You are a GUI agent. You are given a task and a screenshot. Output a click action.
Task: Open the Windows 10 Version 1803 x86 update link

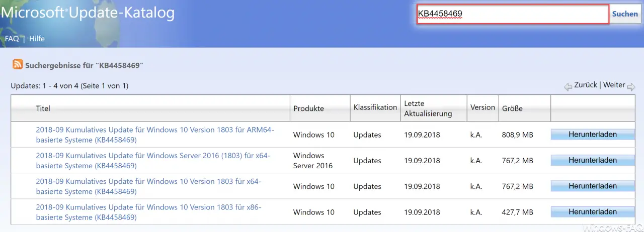click(149, 212)
